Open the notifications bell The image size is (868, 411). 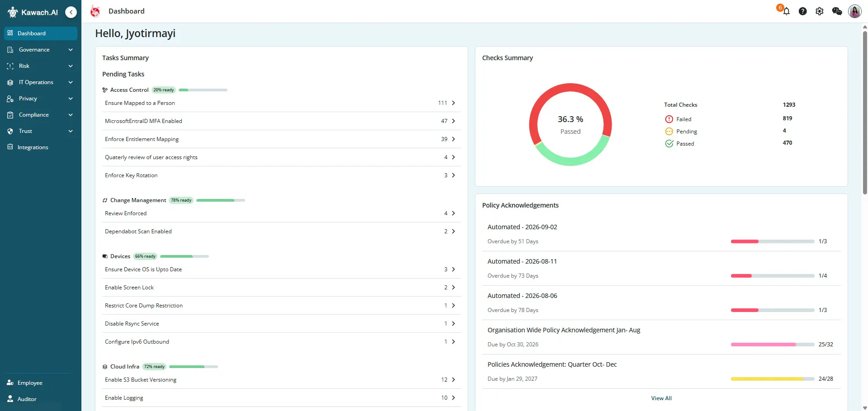786,11
